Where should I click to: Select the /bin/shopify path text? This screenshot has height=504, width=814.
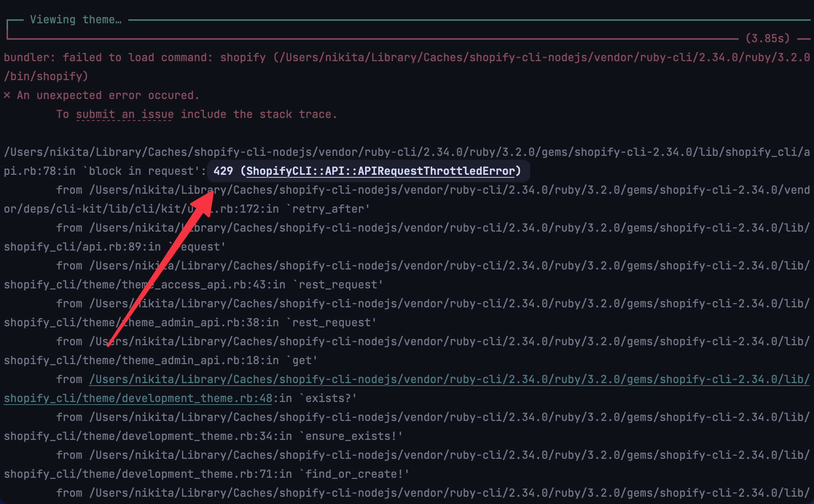(x=46, y=76)
